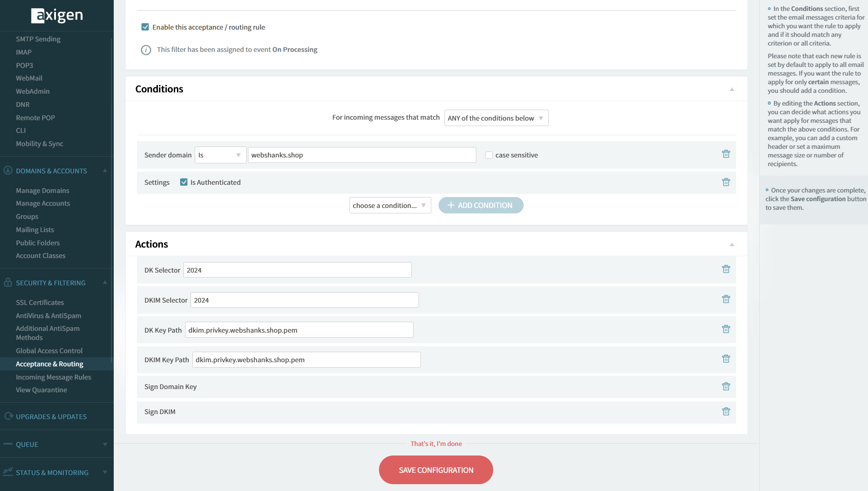
Task: Open the IMAP service page
Action: (24, 52)
